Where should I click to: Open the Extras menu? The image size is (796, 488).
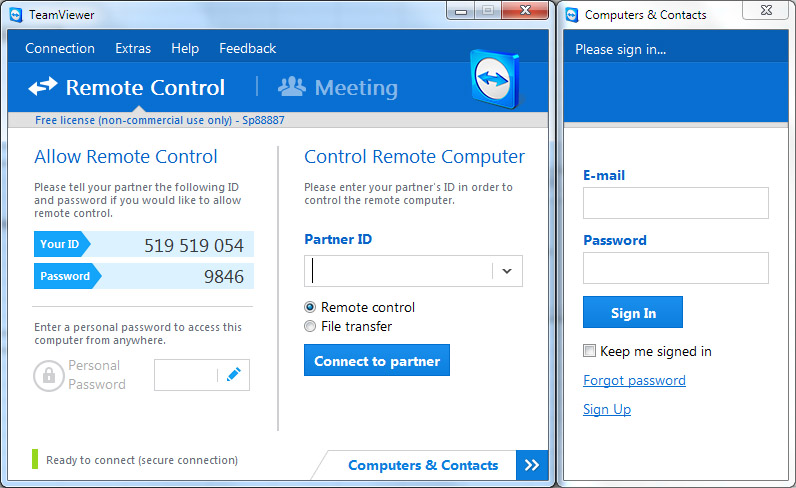pos(133,48)
